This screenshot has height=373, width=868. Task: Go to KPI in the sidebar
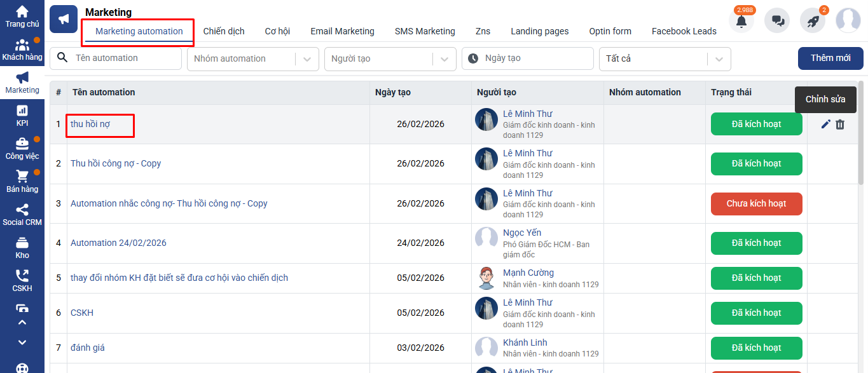[22, 116]
